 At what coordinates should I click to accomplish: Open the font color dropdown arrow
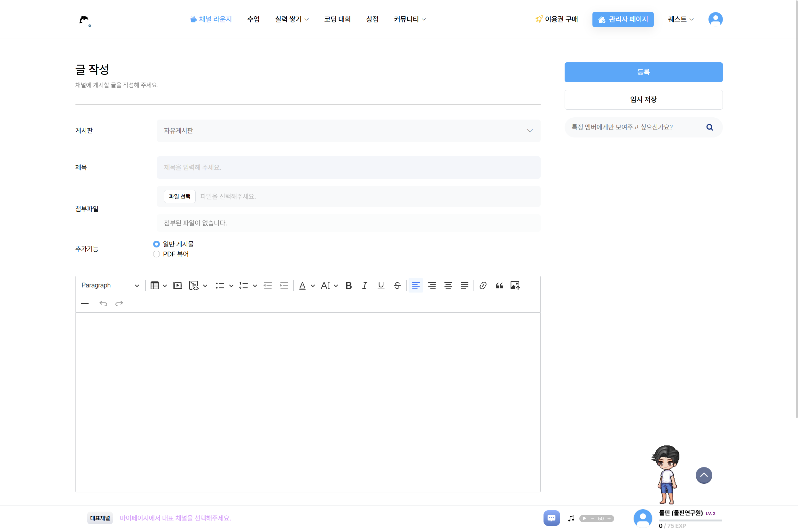coord(313,286)
